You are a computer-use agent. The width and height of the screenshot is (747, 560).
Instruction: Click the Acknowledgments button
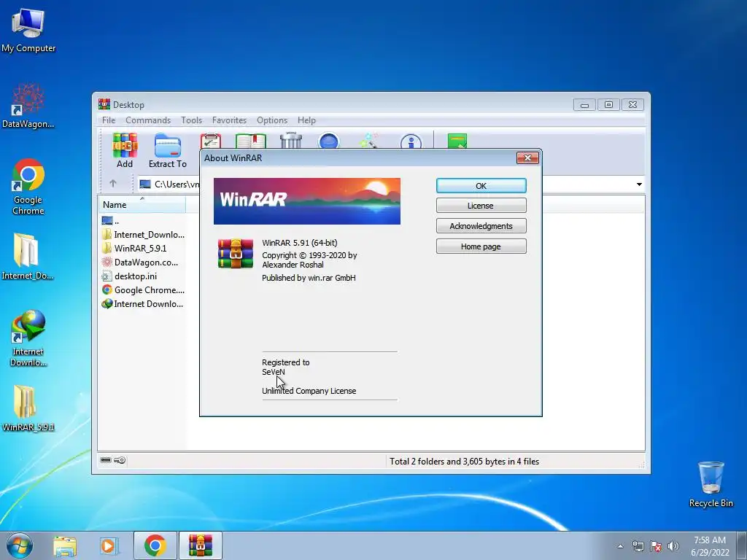[x=481, y=226]
